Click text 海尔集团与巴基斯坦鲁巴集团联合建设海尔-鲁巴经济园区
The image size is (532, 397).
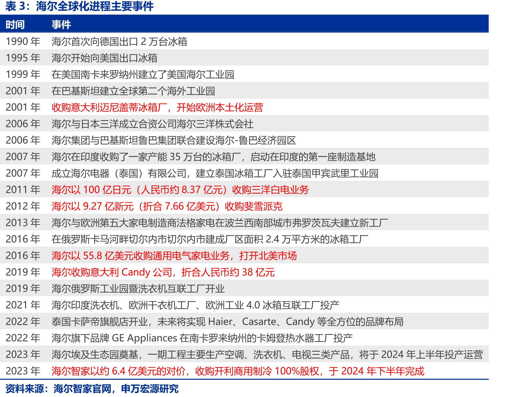pos(174,140)
